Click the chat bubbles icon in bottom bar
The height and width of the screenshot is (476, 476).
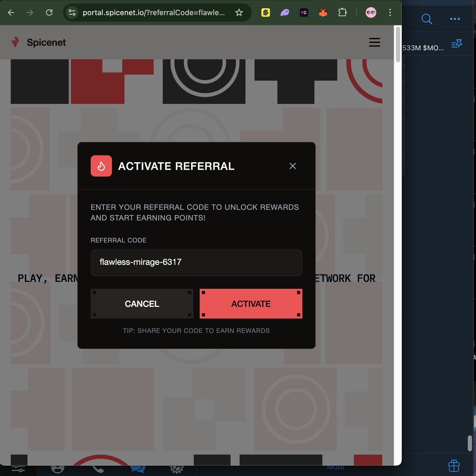138,469
